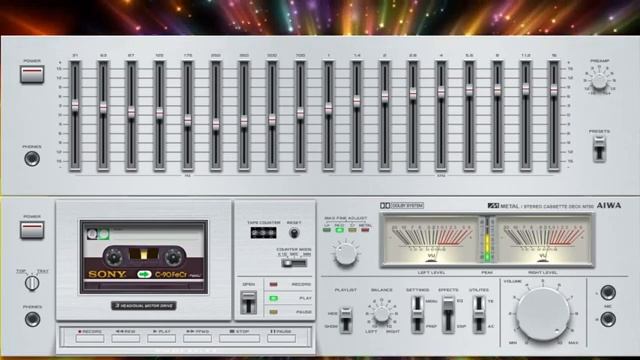The width and height of the screenshot is (640, 360).
Task: Adjust the 2 kHz equalizer slider
Action: [x=385, y=97]
